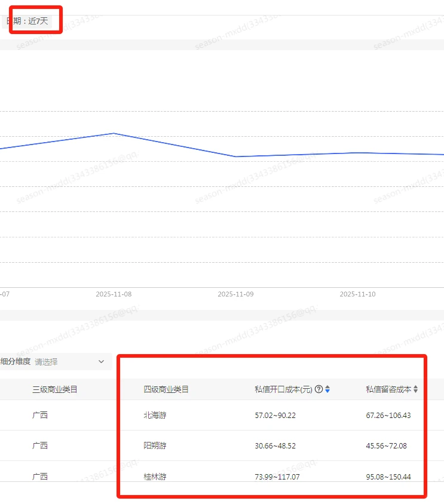Click the 三级商业类目 column header

(x=55, y=389)
